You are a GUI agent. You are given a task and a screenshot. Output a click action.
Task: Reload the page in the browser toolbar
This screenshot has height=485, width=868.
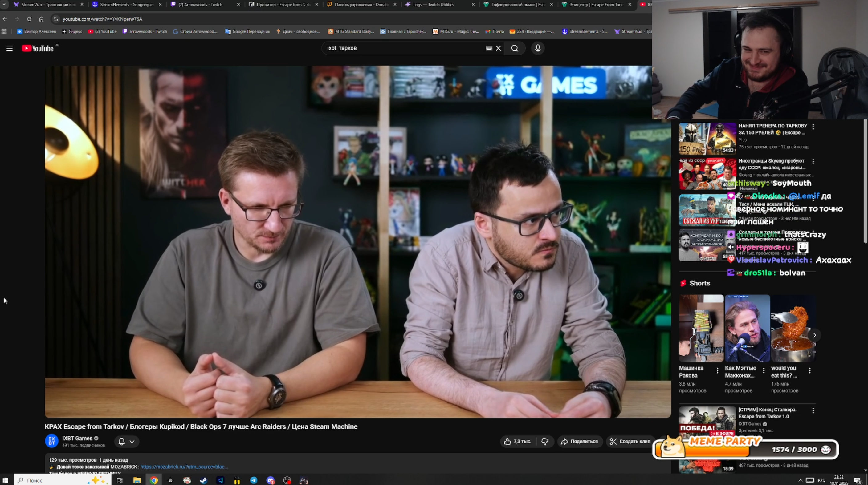click(x=29, y=19)
